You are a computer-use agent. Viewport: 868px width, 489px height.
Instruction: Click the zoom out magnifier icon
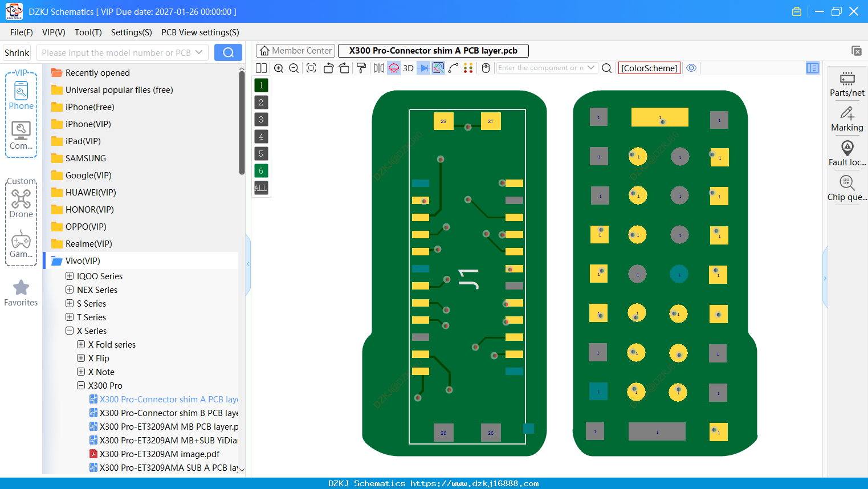pyautogui.click(x=294, y=68)
